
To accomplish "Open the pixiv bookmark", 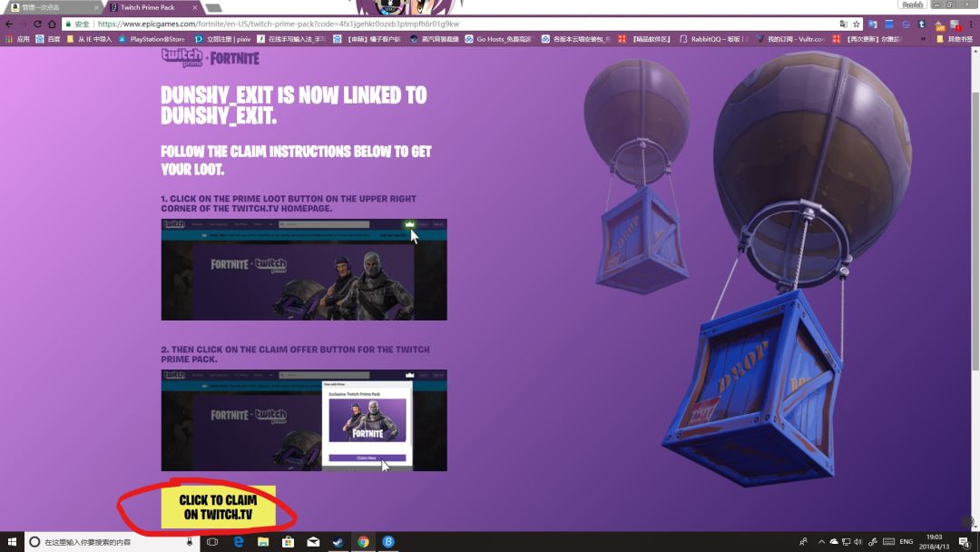I will pyautogui.click(x=222, y=39).
